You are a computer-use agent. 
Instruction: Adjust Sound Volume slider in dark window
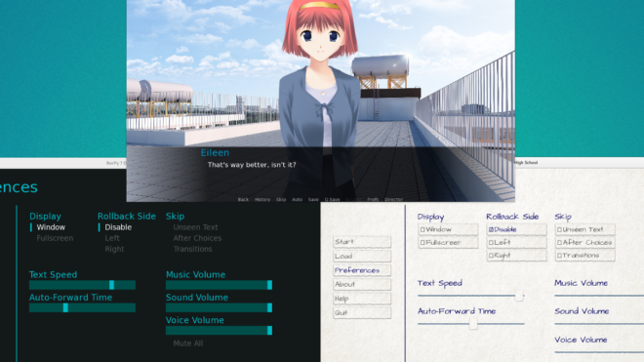(219, 307)
